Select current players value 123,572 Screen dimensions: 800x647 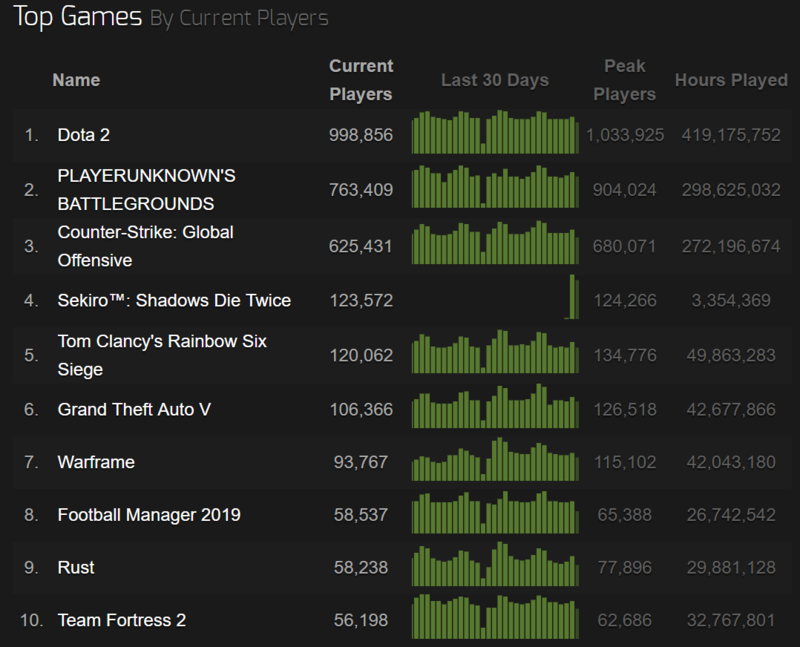[361, 301]
